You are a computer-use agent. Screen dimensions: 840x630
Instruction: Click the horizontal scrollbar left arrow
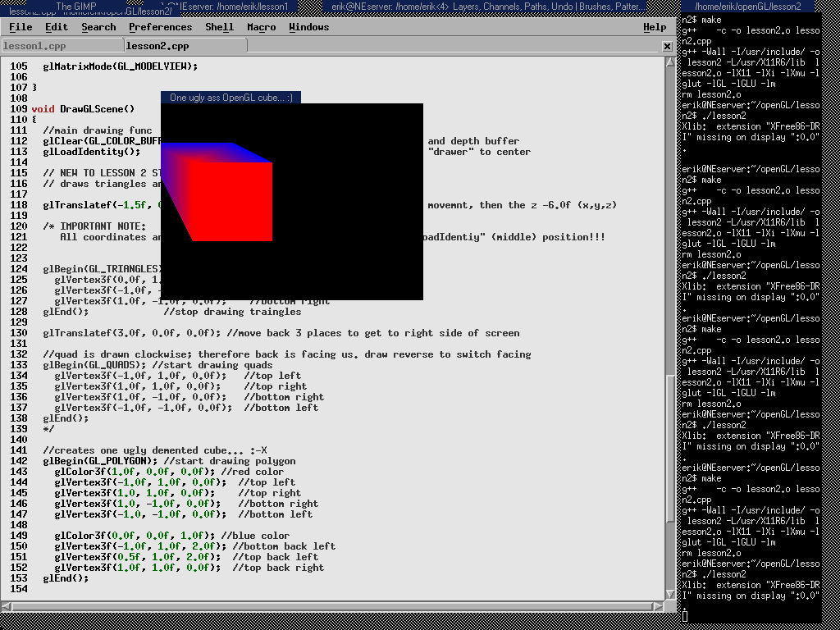[x=7, y=607]
